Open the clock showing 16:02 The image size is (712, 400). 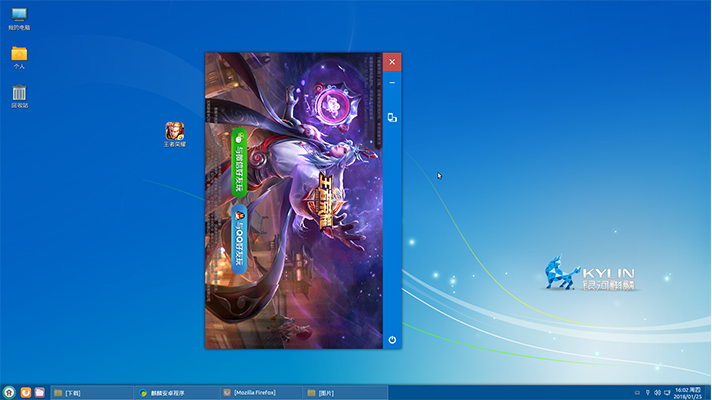click(x=689, y=392)
